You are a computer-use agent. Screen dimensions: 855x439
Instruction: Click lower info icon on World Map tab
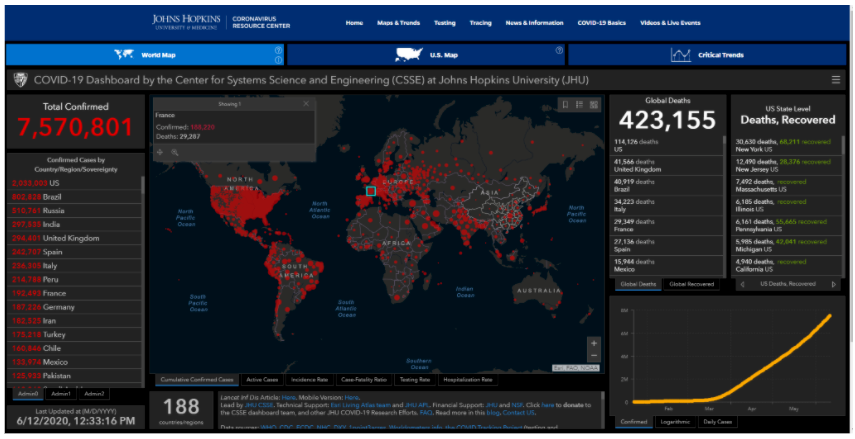[x=278, y=60]
